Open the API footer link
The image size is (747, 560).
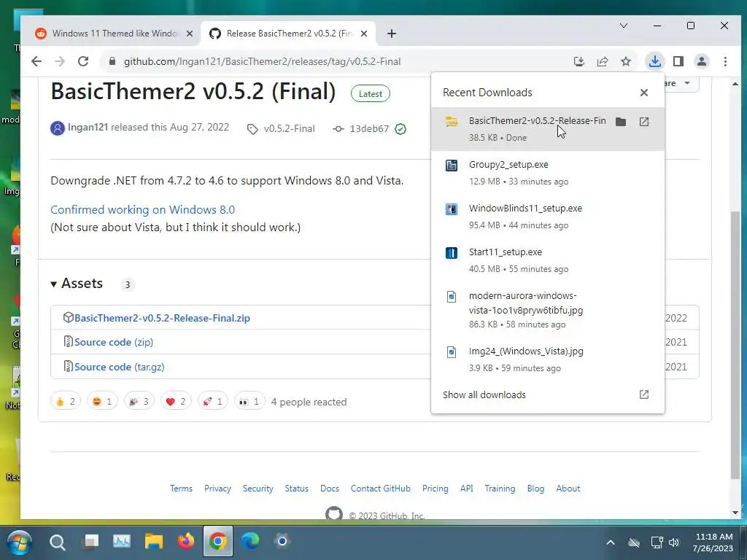pos(466,489)
